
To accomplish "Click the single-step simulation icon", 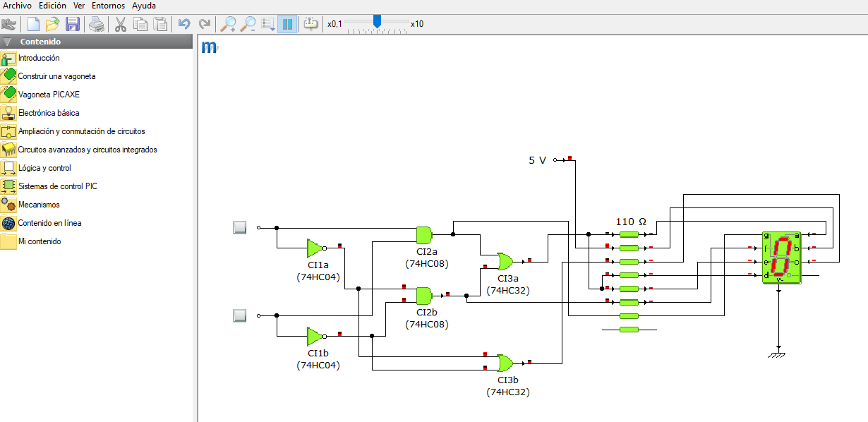I will click(x=311, y=24).
